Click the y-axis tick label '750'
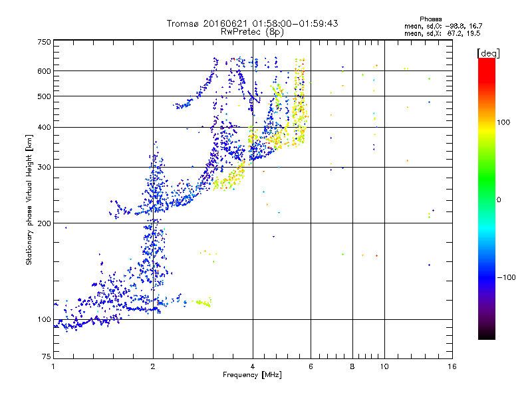This screenshot has height=399, width=532. point(44,42)
